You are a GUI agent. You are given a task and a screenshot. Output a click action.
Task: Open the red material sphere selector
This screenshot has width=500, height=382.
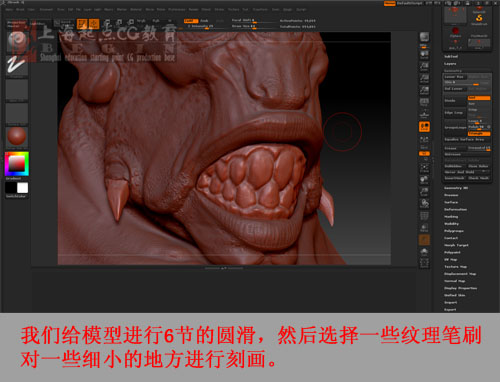pos(17,136)
